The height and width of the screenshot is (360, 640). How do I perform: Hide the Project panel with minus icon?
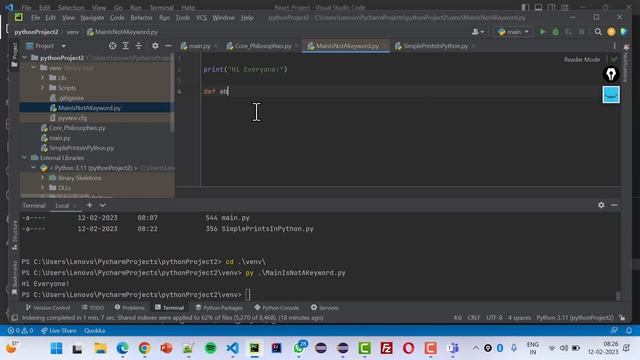pos(168,46)
